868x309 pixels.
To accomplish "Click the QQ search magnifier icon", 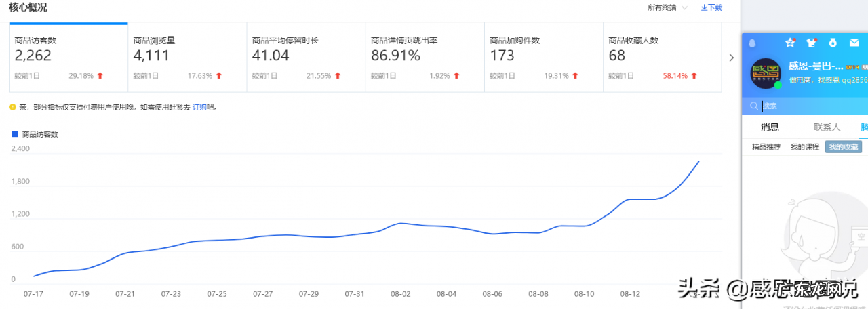I will (753, 106).
